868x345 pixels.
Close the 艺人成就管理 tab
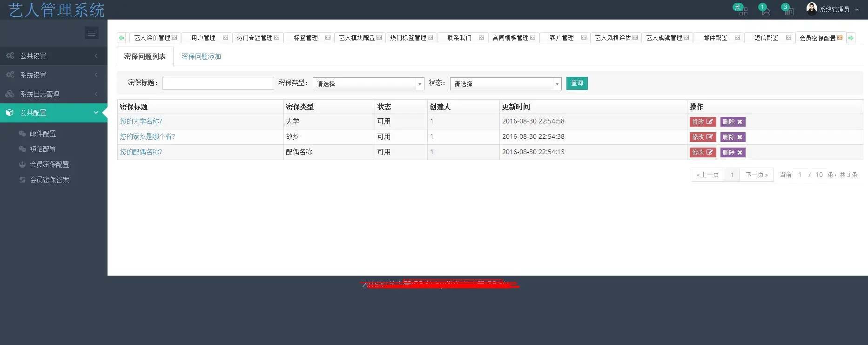coord(686,38)
